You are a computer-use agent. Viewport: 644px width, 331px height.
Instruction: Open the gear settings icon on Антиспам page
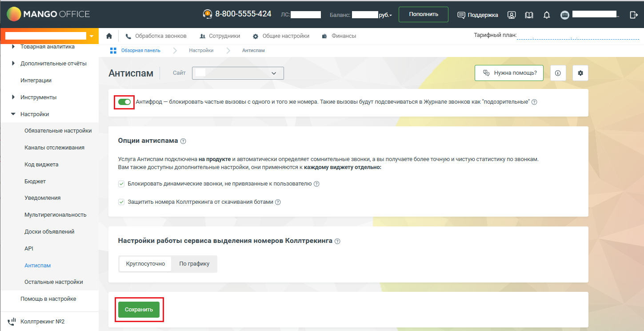(x=580, y=73)
